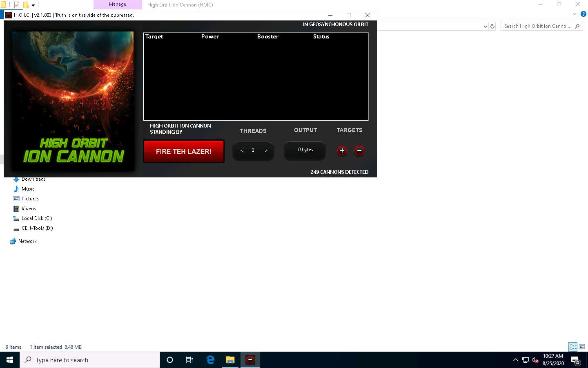Click the thread count value 2

click(x=253, y=150)
